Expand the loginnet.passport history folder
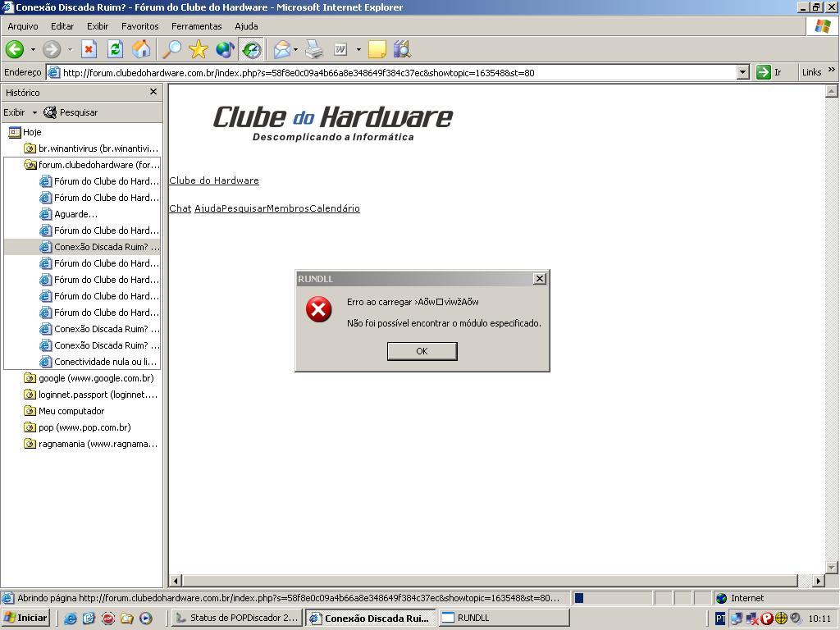This screenshot has height=630, width=840. pyautogui.click(x=91, y=395)
